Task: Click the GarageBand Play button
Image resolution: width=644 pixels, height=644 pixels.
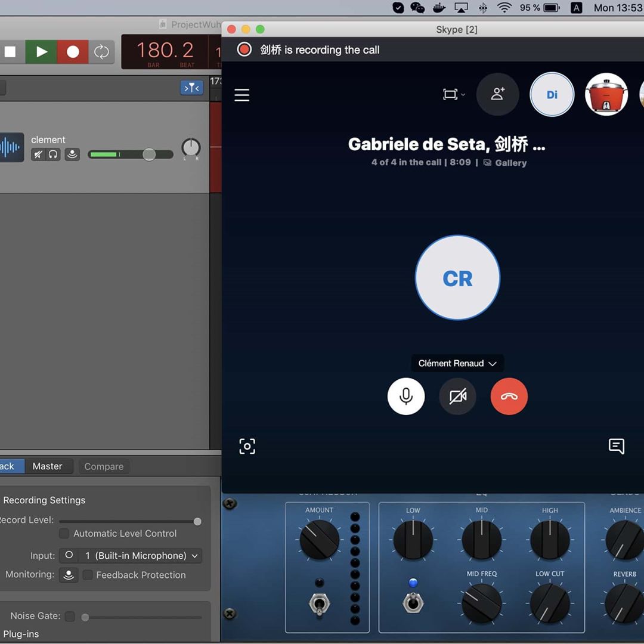Action: (x=41, y=52)
